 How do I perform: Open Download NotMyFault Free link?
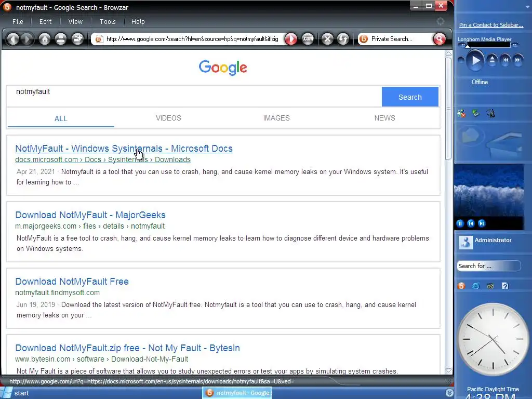click(x=72, y=282)
